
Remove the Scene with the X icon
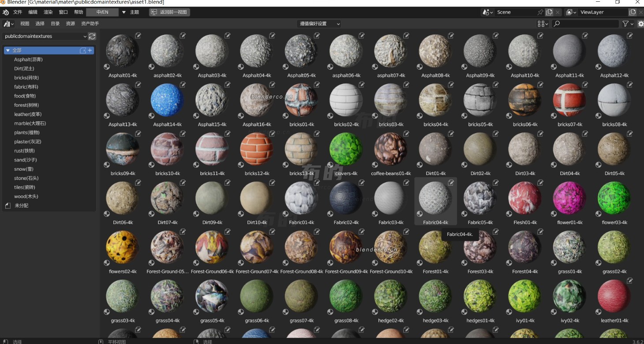coord(558,12)
